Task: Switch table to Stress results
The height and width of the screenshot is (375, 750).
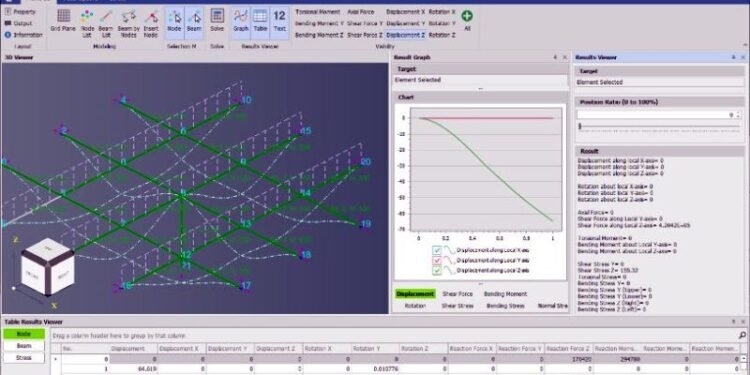Action: [24, 358]
